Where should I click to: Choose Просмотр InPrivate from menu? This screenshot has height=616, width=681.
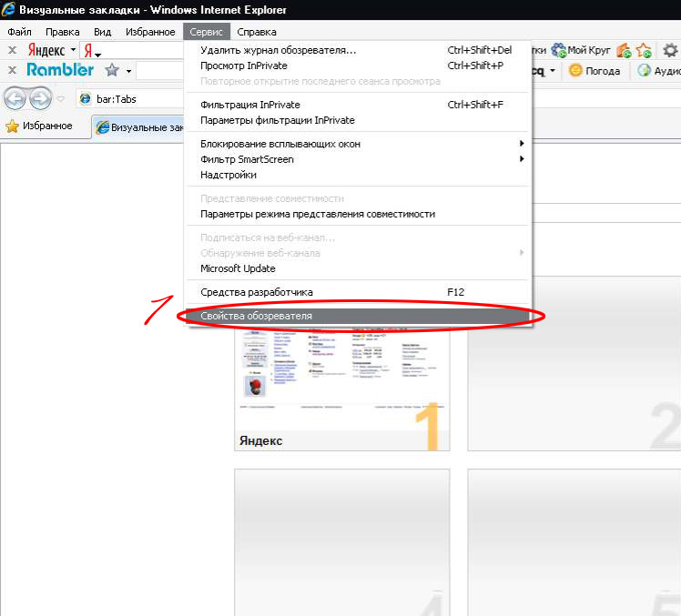click(x=358, y=66)
